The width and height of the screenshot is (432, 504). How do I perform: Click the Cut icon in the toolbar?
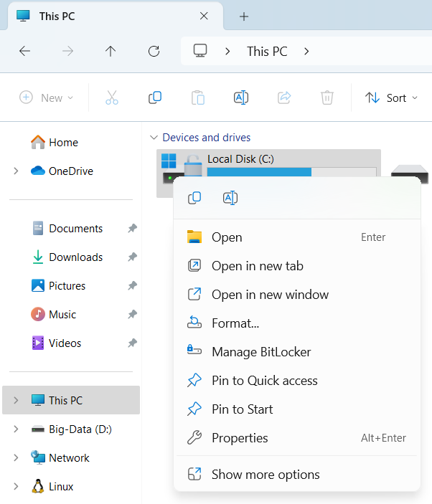pyautogui.click(x=112, y=98)
